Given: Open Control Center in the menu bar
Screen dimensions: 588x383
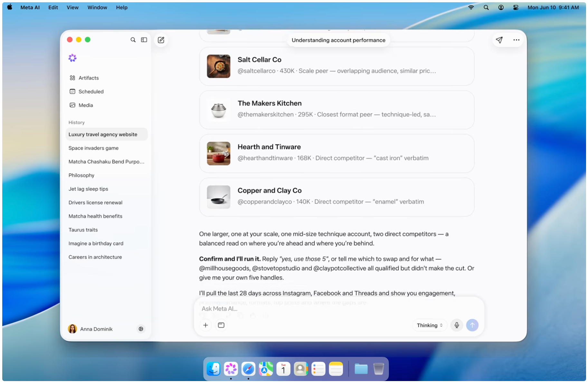Looking at the screenshot, I should (x=516, y=7).
